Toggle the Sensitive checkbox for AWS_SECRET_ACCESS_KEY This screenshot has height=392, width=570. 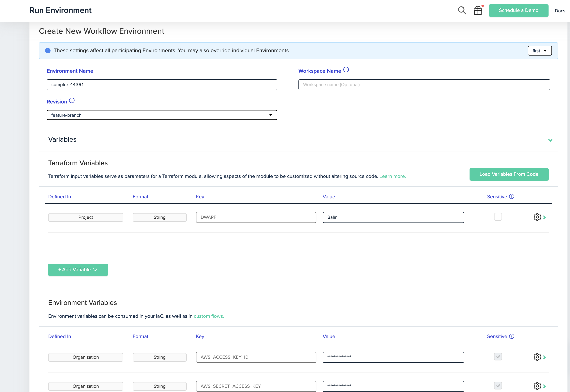click(x=498, y=386)
